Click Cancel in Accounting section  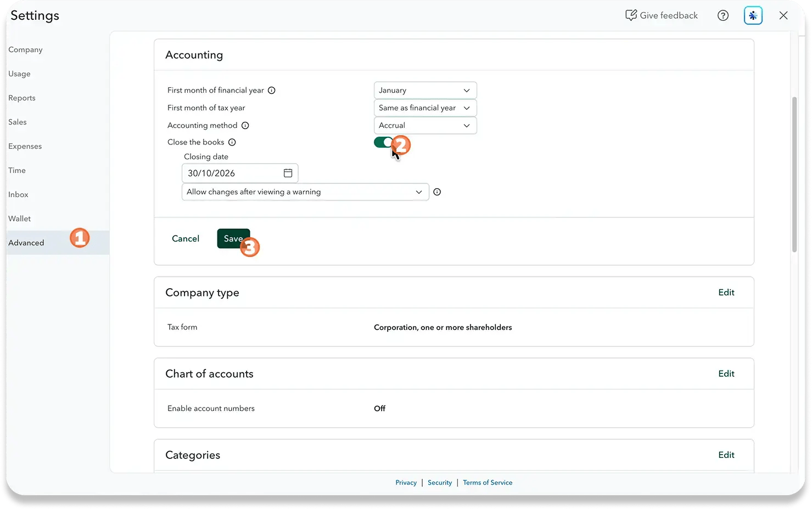click(x=186, y=238)
